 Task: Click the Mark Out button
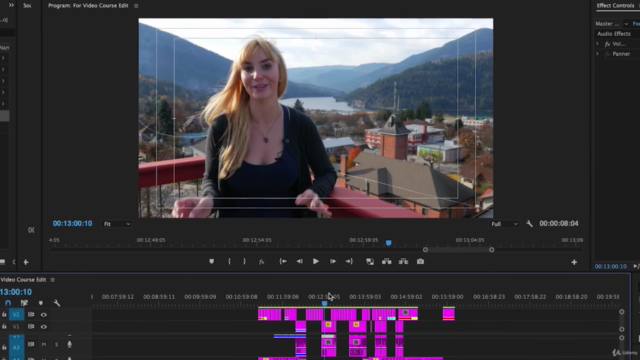244,262
